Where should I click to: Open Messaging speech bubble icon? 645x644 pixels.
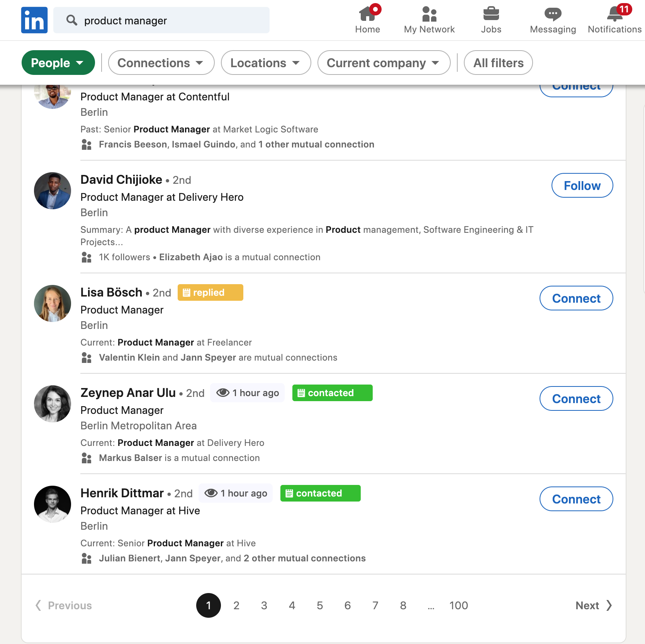(x=553, y=14)
